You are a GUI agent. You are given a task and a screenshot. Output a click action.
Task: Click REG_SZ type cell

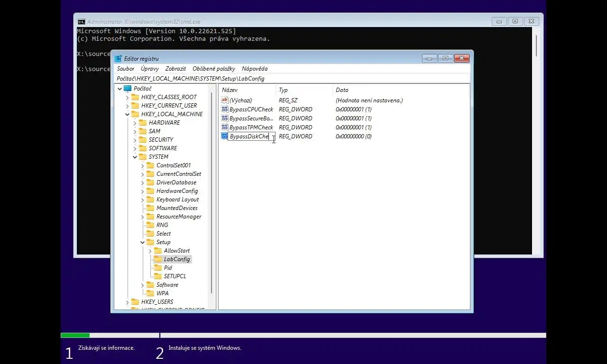coord(288,100)
